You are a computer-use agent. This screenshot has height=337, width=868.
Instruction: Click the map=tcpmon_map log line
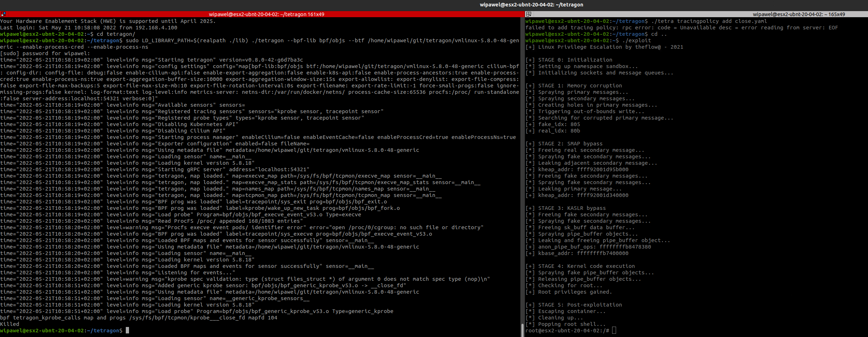221,195
